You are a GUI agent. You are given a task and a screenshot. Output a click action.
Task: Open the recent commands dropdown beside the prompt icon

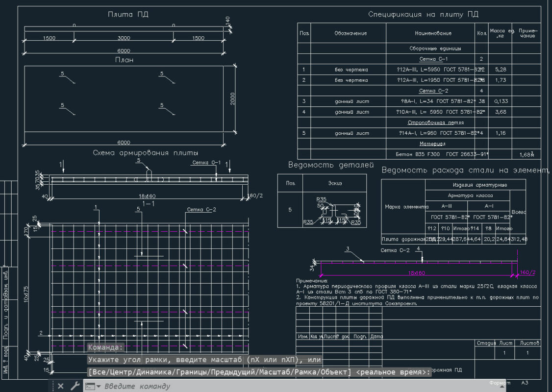(99, 387)
